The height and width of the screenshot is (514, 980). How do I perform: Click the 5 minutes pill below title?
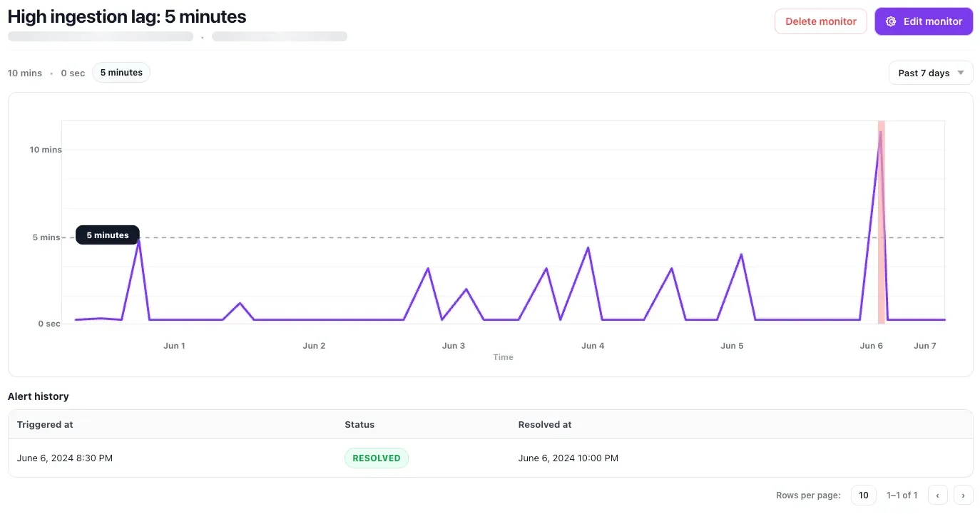[x=121, y=73]
